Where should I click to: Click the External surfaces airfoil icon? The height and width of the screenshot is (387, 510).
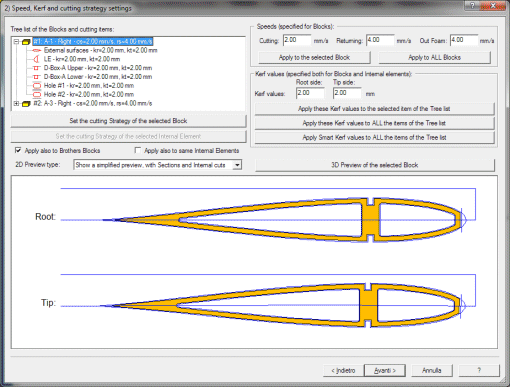click(x=37, y=50)
